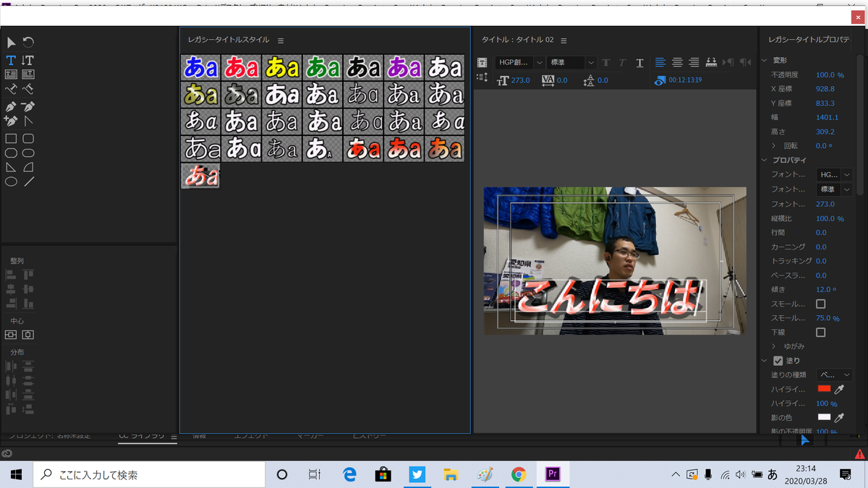Open Google Chrome from the taskbar
868x488 pixels.
tap(518, 474)
